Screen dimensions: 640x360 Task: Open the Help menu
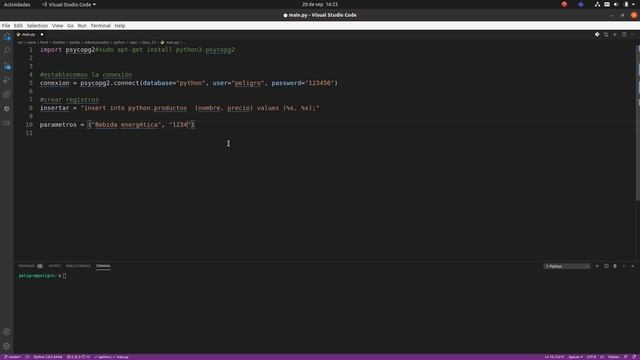tap(120, 26)
